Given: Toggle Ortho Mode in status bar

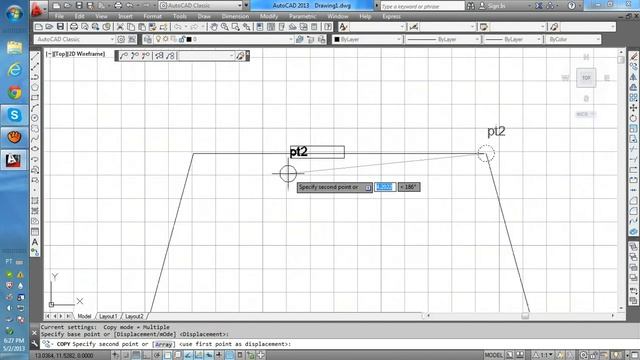Looking at the screenshot, I should click(x=147, y=355).
